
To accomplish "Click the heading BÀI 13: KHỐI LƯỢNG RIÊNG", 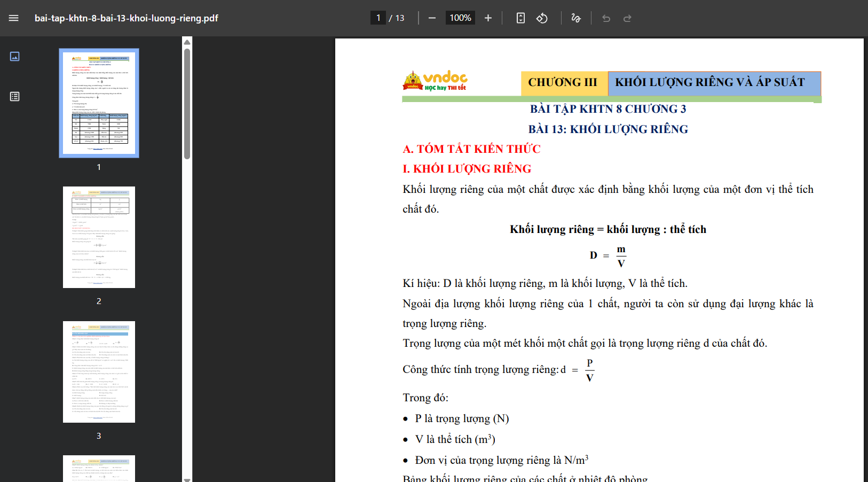I will (608, 129).
